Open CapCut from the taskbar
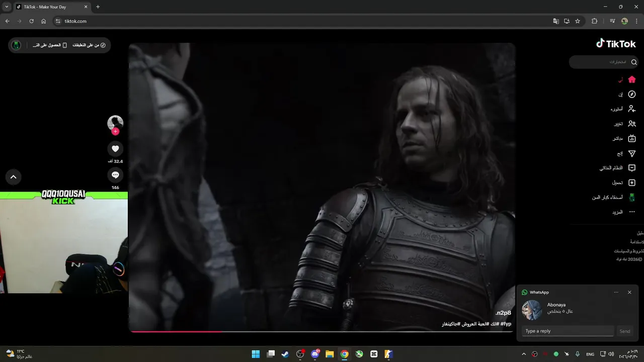644x362 pixels. pos(374,354)
